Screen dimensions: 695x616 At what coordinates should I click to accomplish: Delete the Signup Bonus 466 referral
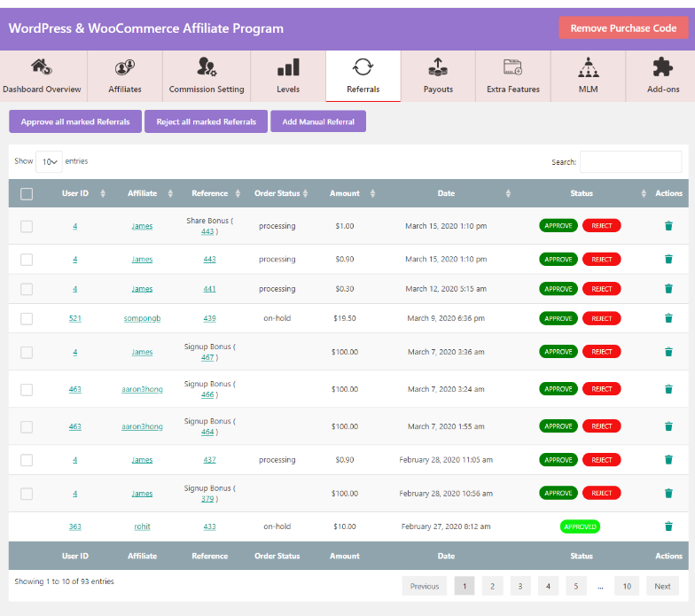[668, 389]
